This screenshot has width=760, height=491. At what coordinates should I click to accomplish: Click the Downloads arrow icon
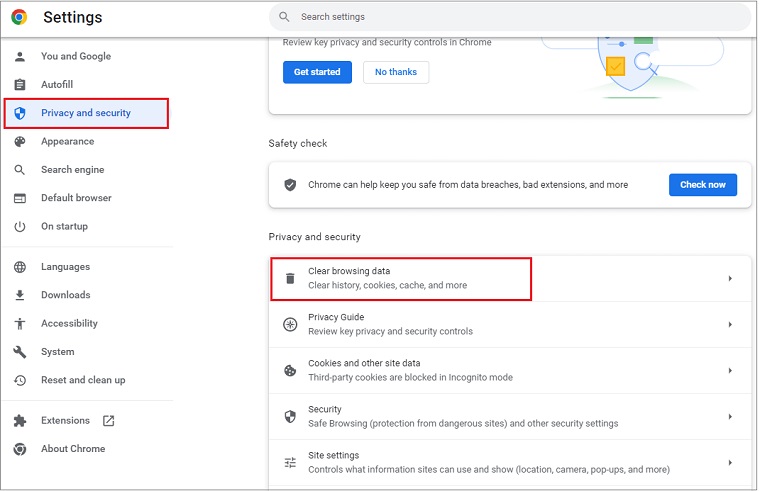(19, 295)
